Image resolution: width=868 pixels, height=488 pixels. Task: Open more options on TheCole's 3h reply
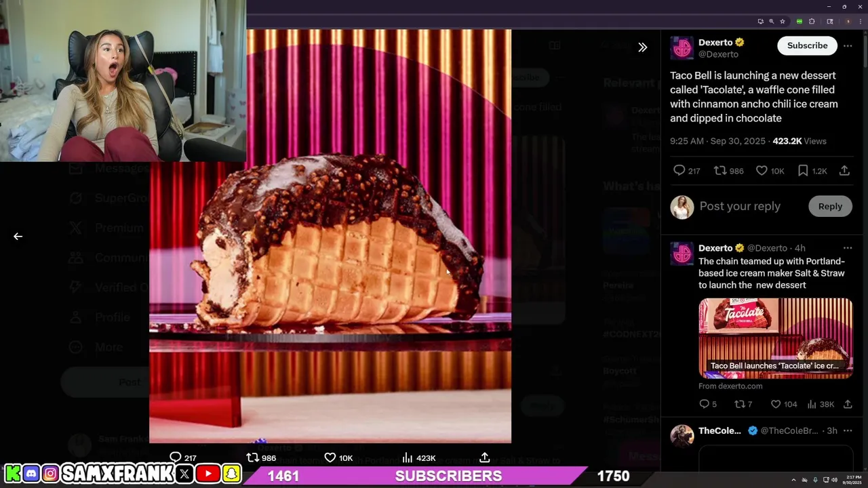[x=848, y=430]
